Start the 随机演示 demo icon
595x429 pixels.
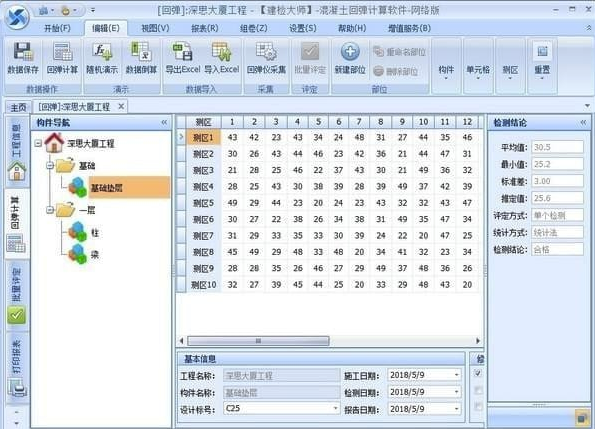click(102, 58)
